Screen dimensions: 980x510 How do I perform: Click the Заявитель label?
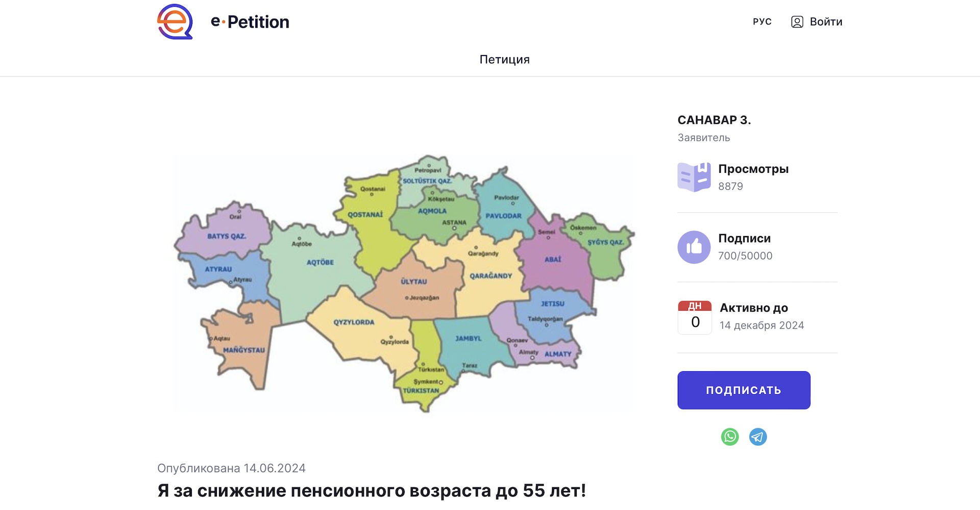703,138
